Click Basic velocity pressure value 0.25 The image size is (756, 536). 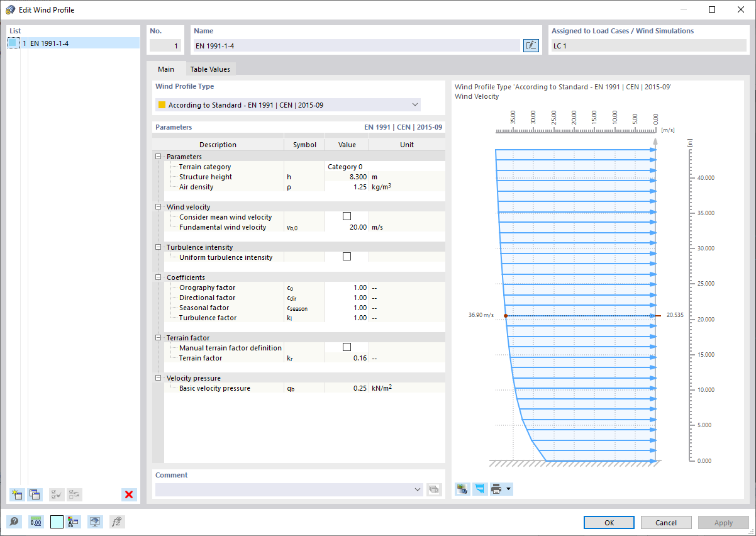[360, 388]
